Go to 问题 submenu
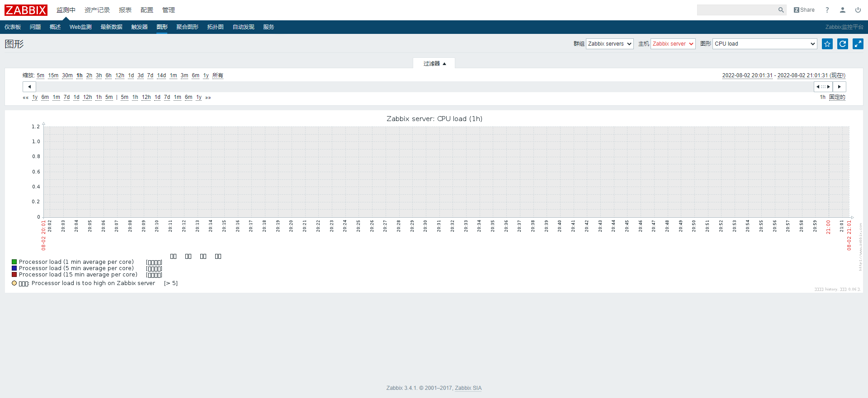Screen dimensions: 868x398 click(35, 27)
